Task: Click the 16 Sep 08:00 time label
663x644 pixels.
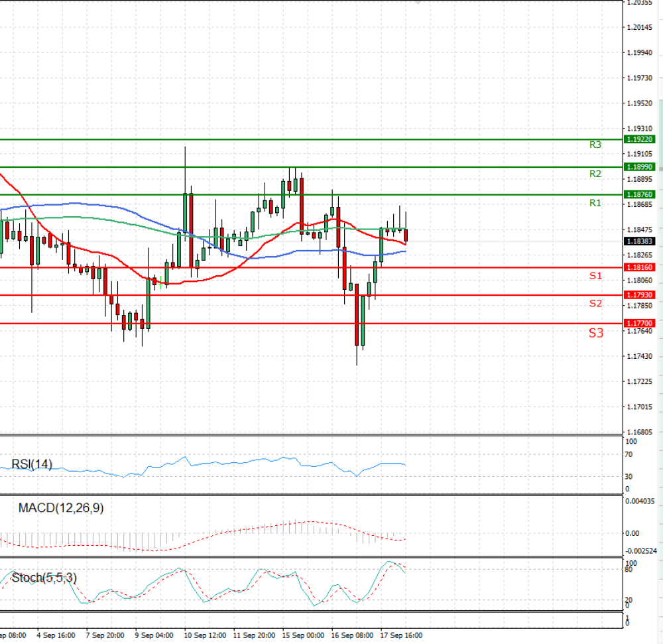Action: tap(352, 635)
